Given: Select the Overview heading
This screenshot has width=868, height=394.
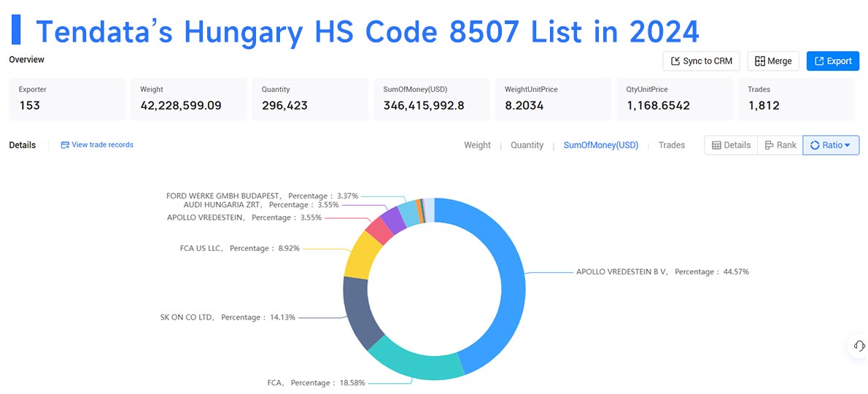Looking at the screenshot, I should [26, 59].
